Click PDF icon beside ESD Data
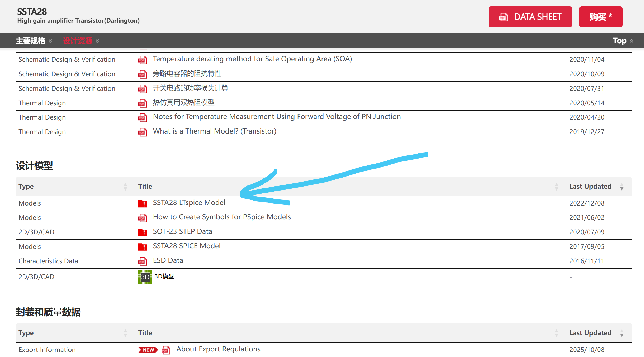 [142, 261]
